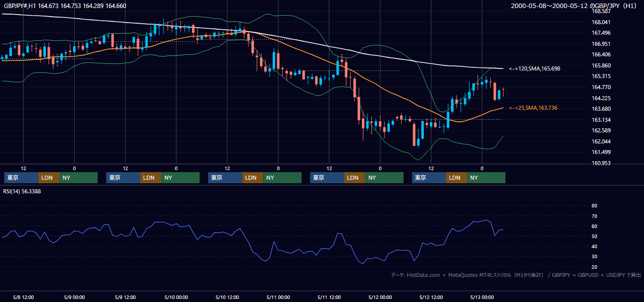Click price axis value 160.953
644x302 pixels.
coord(601,163)
